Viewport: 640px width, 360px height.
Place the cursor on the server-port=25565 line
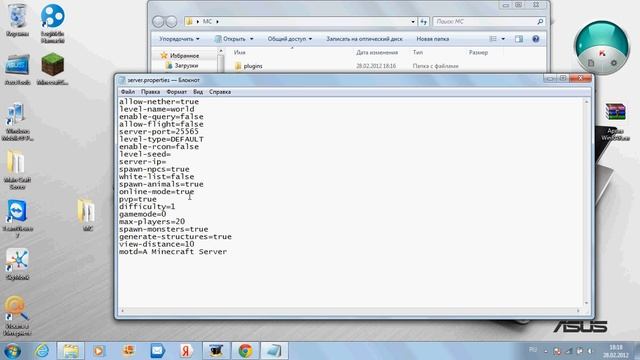159,131
